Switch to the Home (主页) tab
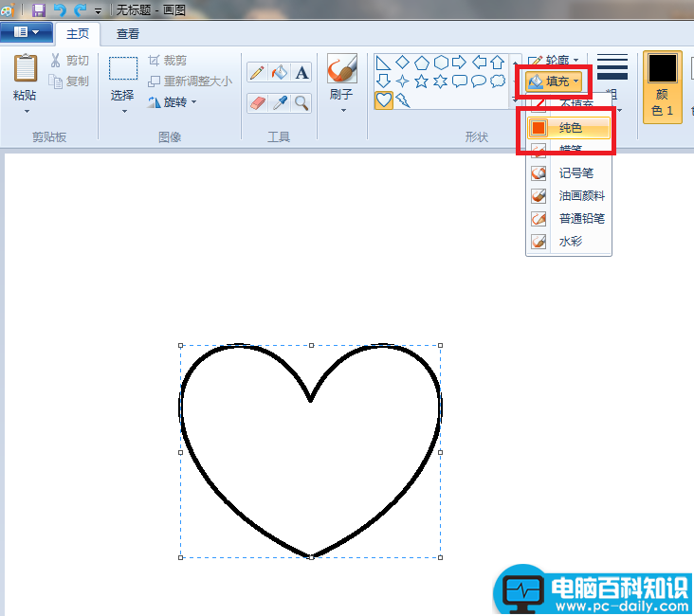 click(78, 33)
